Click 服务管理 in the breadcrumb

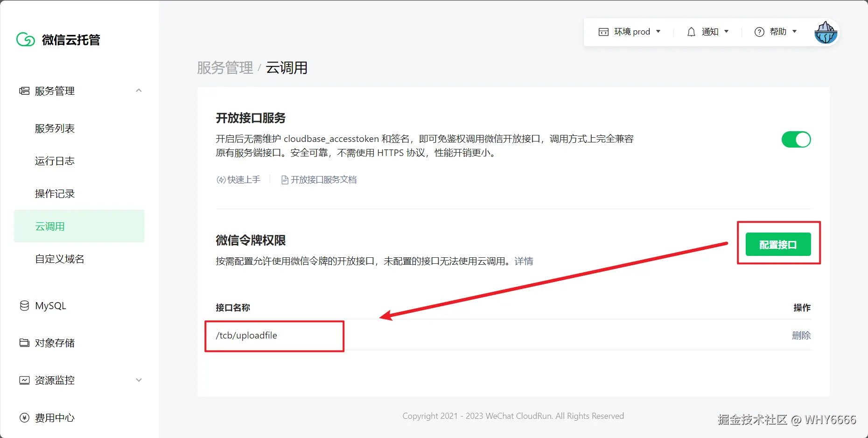coord(225,68)
